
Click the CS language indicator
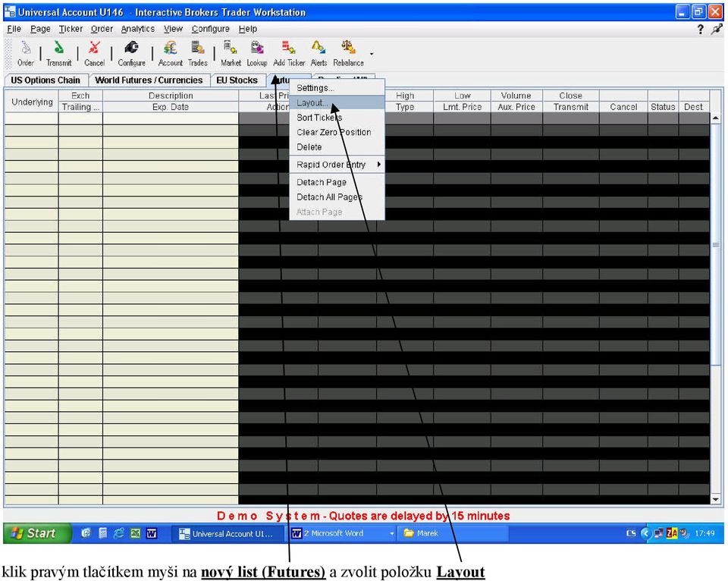point(631,533)
